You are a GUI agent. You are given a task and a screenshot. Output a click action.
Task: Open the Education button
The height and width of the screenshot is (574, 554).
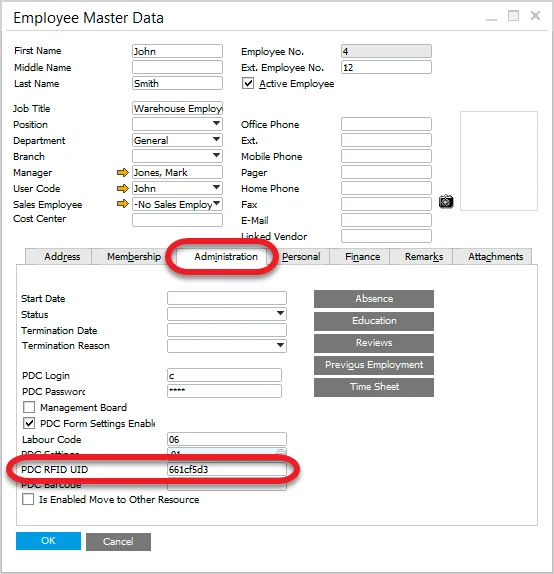tap(374, 321)
